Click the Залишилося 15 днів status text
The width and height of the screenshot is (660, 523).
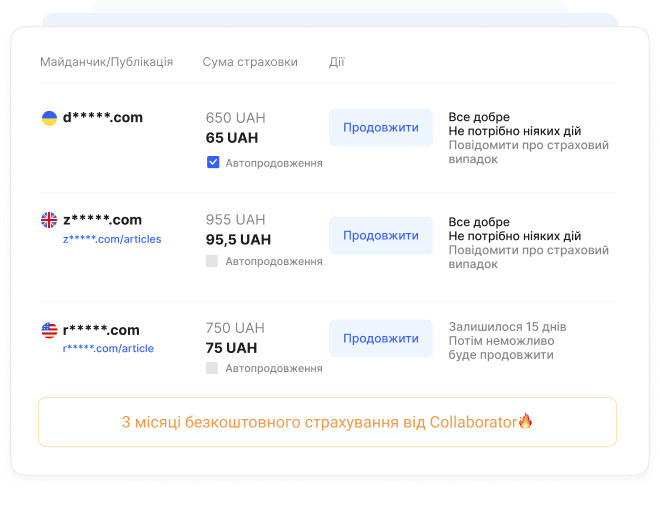507,327
